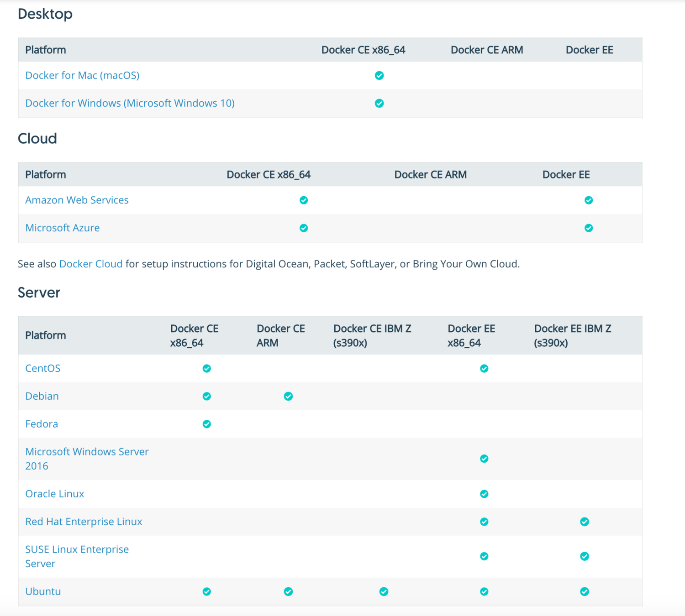
Task: Click Amazon Web Services Docker EE checkmark
Action: pos(589,200)
